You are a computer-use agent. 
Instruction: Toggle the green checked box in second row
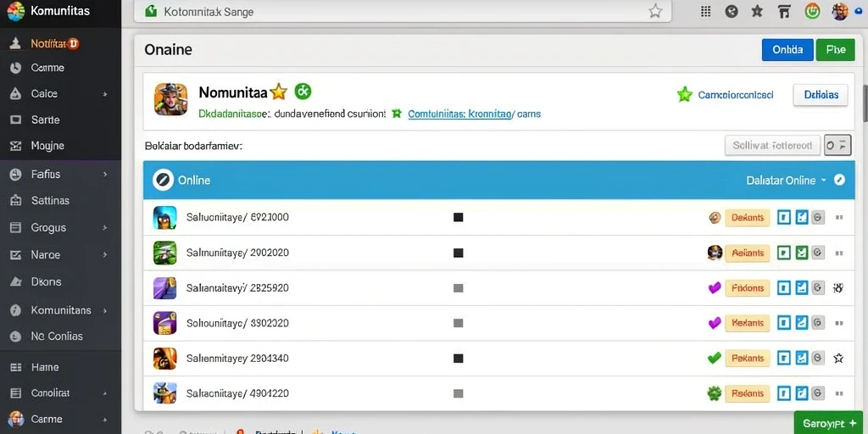pos(801,253)
